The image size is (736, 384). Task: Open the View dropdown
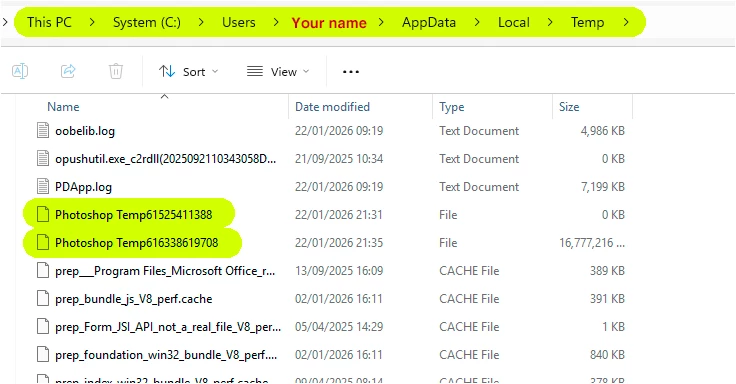tap(278, 72)
